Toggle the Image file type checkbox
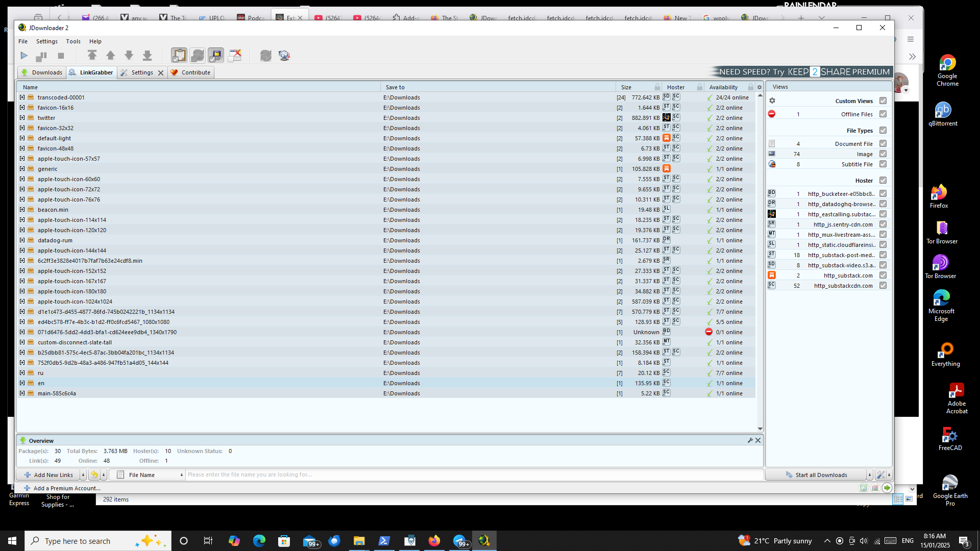The height and width of the screenshot is (551, 980). (883, 154)
